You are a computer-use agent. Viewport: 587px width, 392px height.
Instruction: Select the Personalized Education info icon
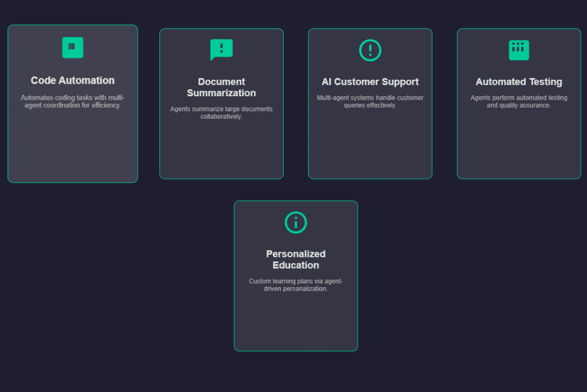pos(295,222)
